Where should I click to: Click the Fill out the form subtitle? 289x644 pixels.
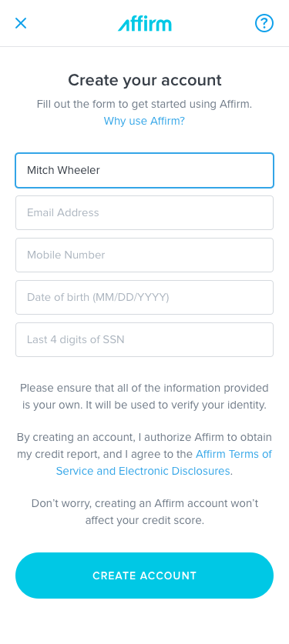pos(144,104)
